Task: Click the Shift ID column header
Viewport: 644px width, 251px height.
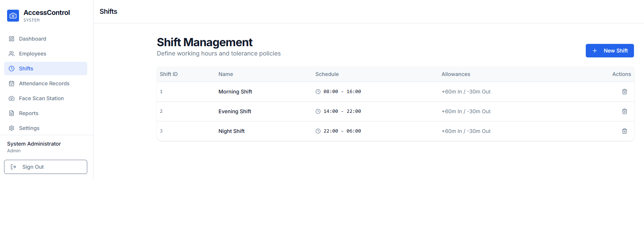Action: pos(169,74)
